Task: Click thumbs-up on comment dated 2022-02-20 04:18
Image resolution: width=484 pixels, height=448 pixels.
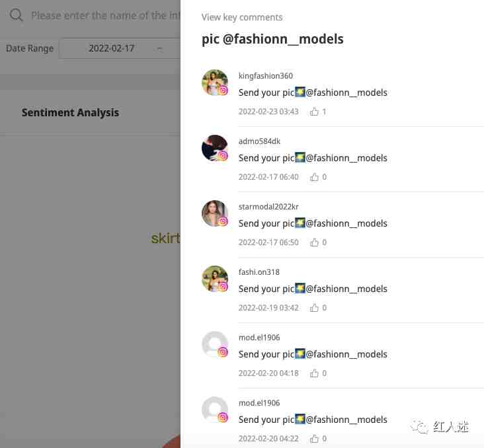Action: pyautogui.click(x=314, y=373)
